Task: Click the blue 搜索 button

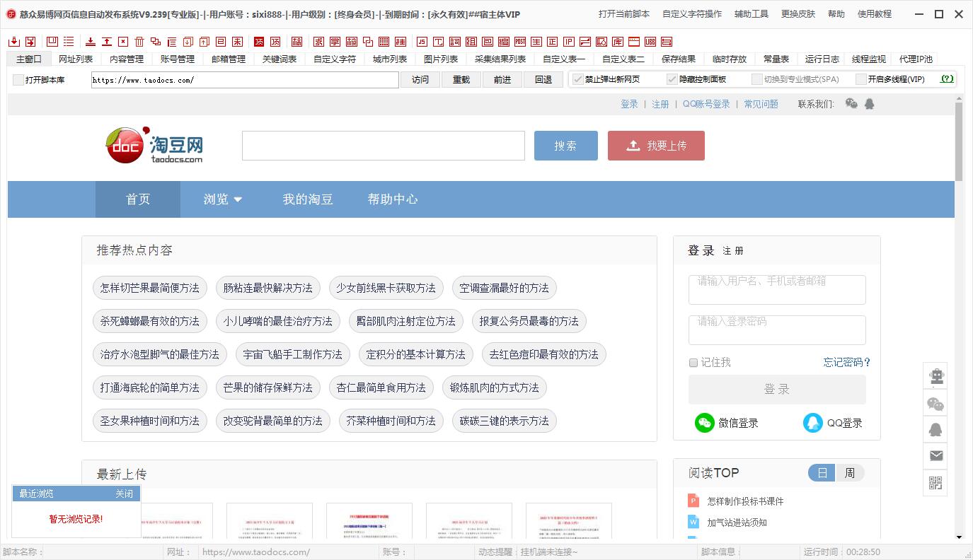Action: 565,146
